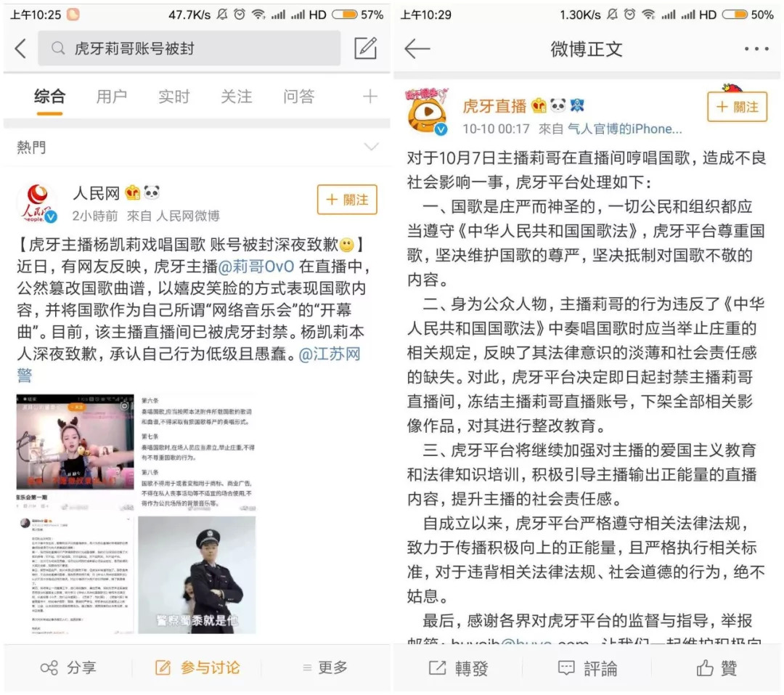Open the police officer image thumbnail
Image resolution: width=784 pixels, height=695 pixels.
coord(197,575)
